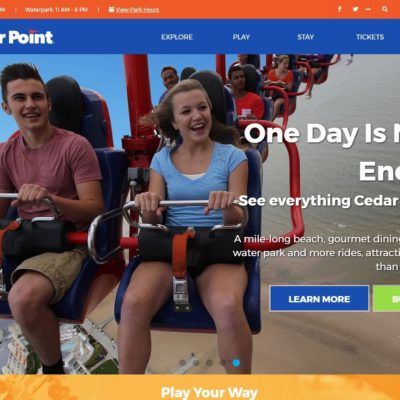Open the Facebook page icon
The image size is (400, 400).
339,9
